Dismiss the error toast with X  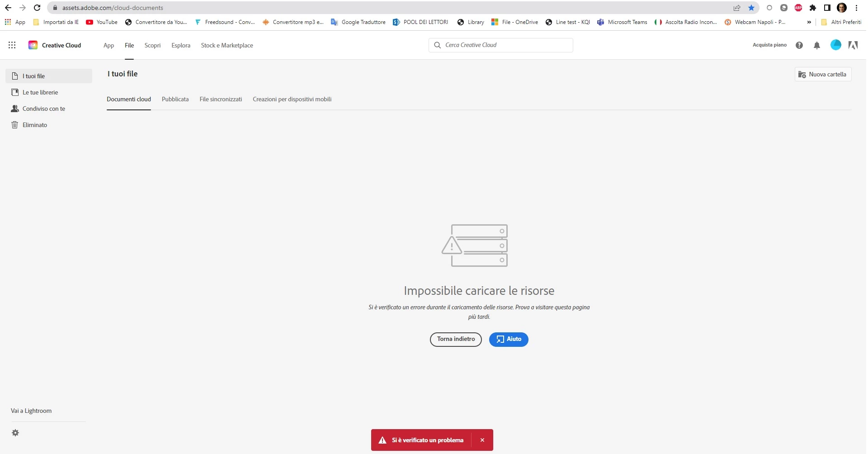[482, 440]
